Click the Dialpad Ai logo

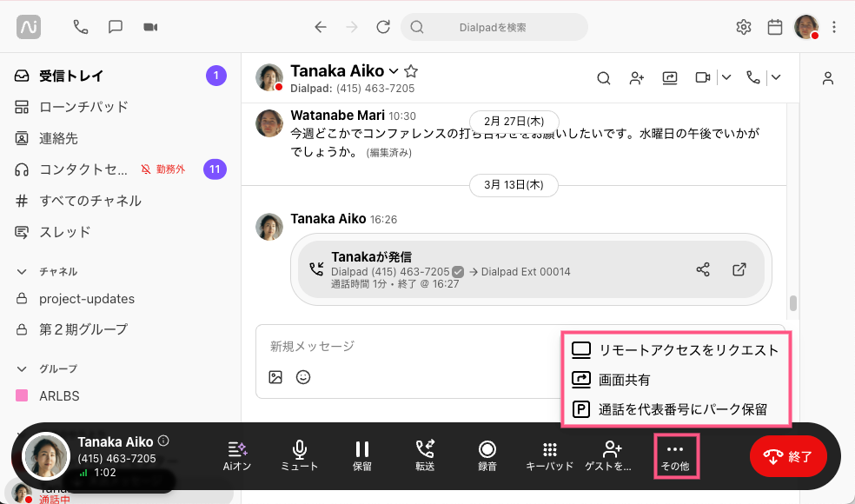[x=29, y=27]
